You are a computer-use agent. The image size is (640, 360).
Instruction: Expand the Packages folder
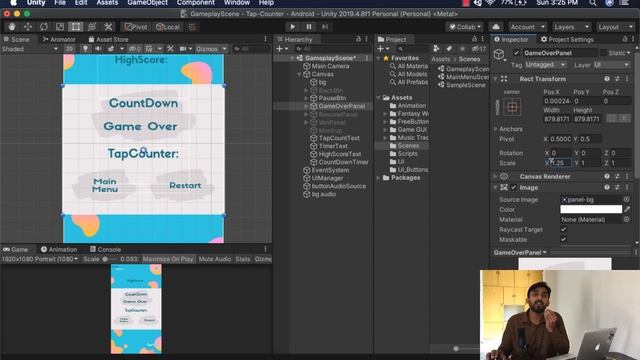point(378,178)
